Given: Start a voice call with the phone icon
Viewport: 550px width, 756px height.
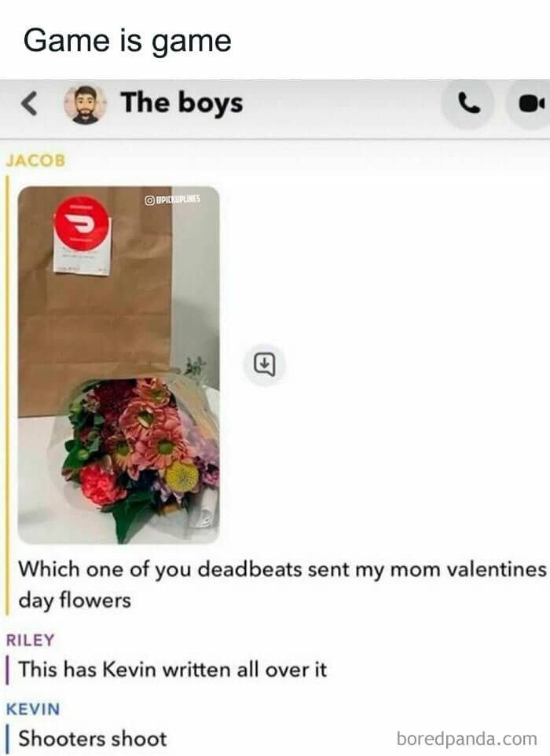Looking at the screenshot, I should coord(468,104).
